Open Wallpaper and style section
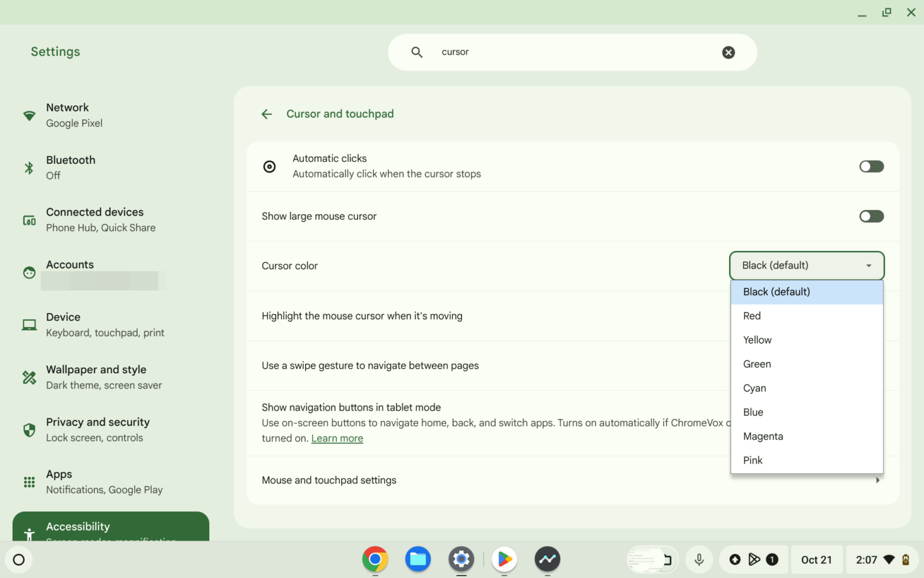 (96, 377)
